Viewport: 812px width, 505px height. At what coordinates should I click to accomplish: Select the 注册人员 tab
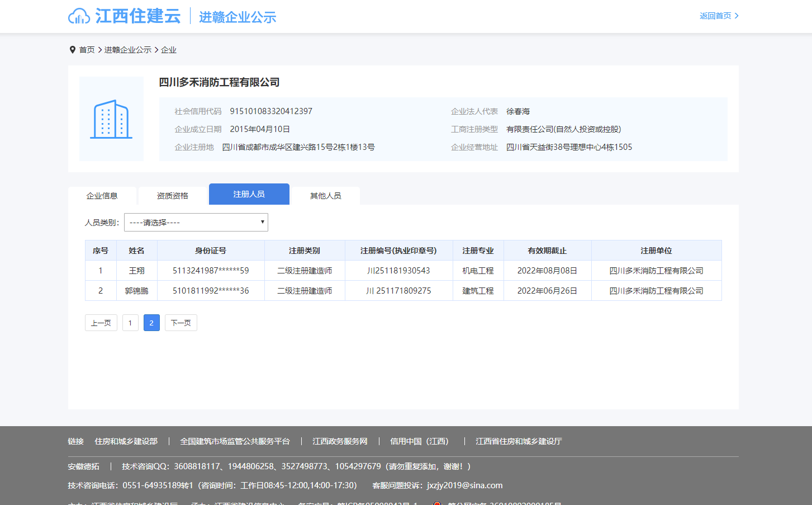pos(249,194)
